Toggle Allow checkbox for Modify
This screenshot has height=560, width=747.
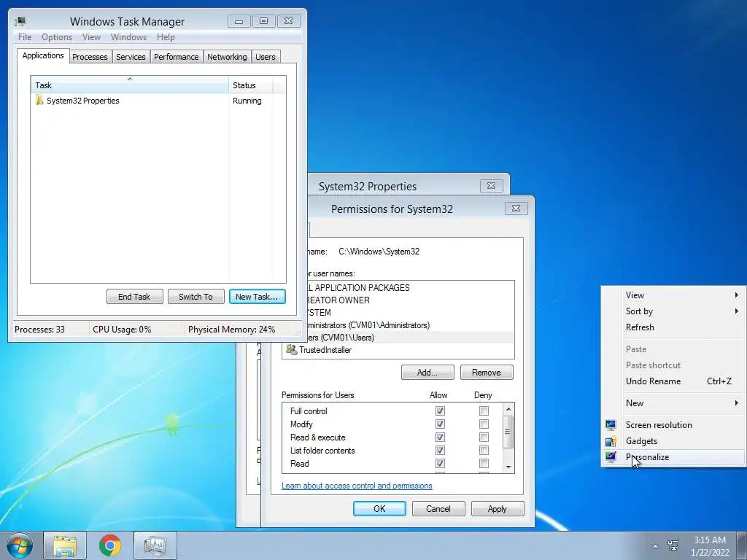tap(440, 424)
